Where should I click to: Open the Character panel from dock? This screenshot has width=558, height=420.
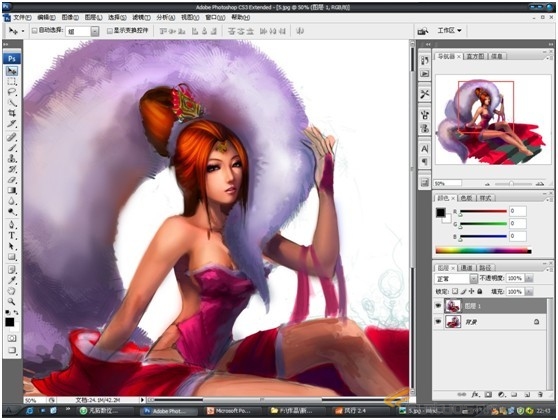pyautogui.click(x=425, y=148)
